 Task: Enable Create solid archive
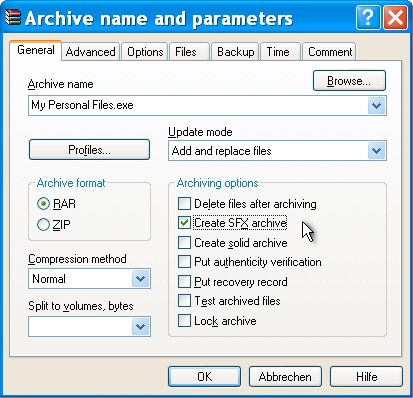point(184,243)
